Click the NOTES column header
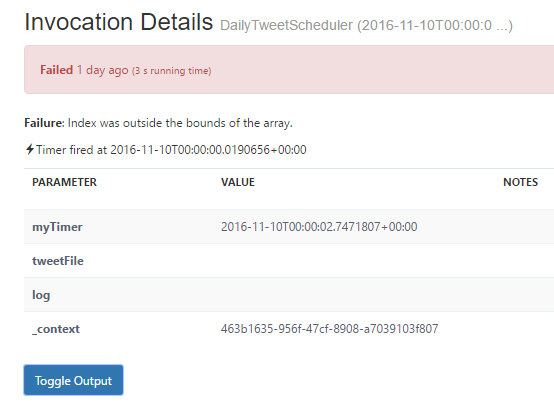The height and width of the screenshot is (407, 554). tap(520, 182)
